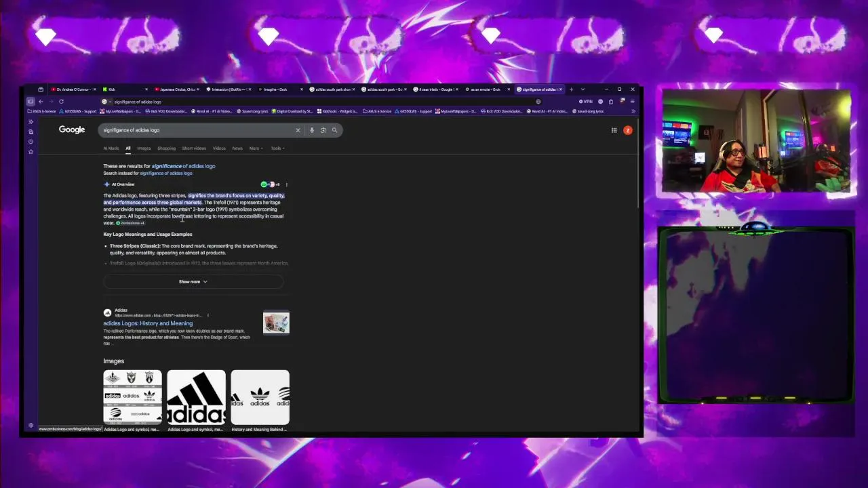Click the corrected 'significance of adidas logo' link
The image size is (868, 488).
click(x=183, y=166)
